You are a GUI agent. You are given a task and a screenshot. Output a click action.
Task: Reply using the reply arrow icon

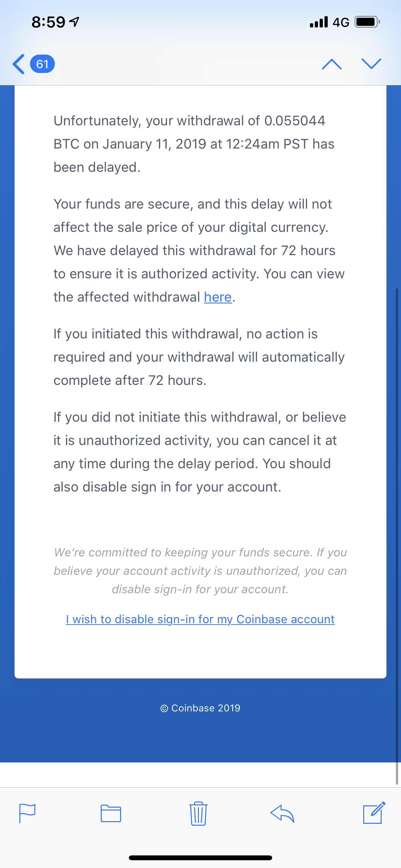pos(282,813)
